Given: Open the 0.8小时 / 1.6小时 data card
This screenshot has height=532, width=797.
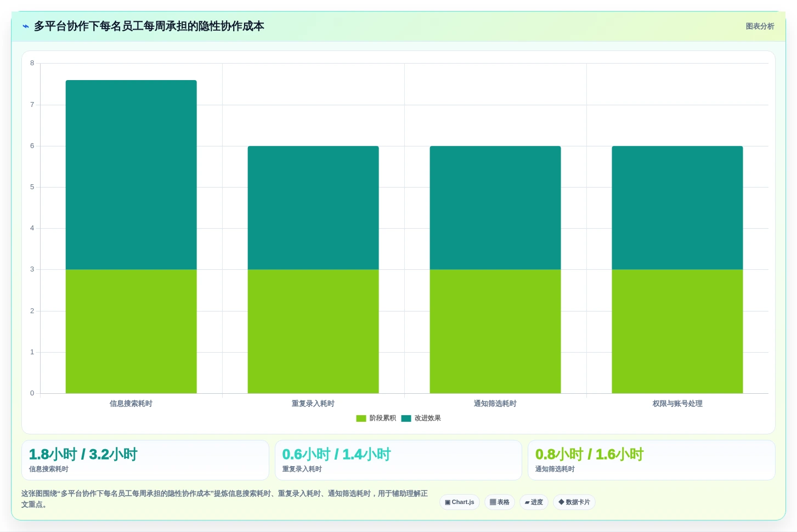Looking at the screenshot, I should coord(652,460).
